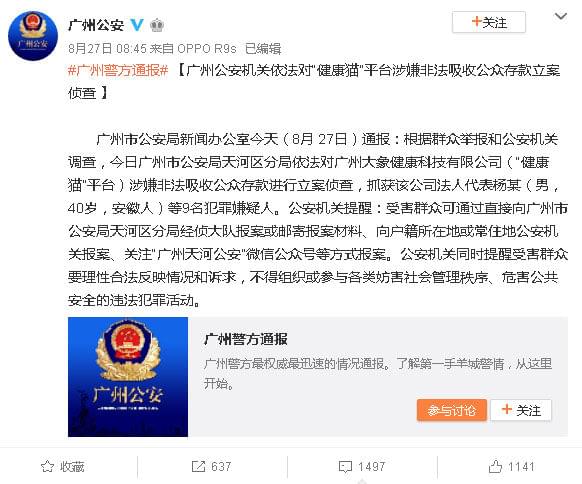Expand the post options chevron menu

pos(560,17)
